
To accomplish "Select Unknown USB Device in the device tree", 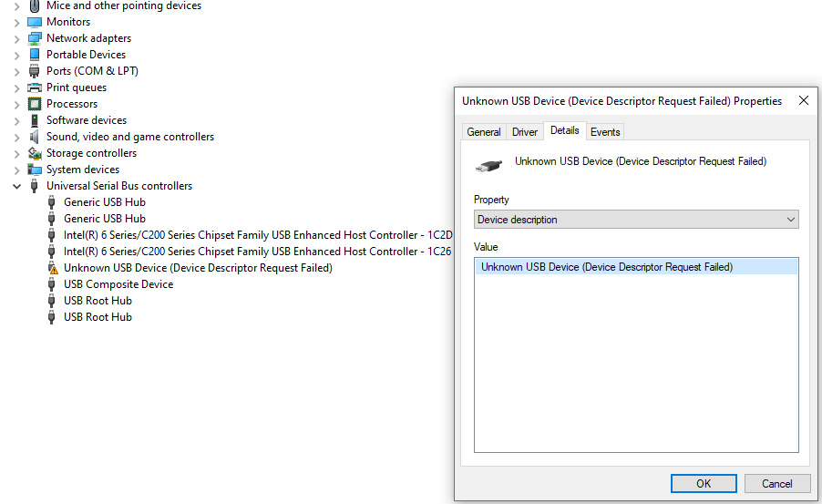I will click(198, 268).
